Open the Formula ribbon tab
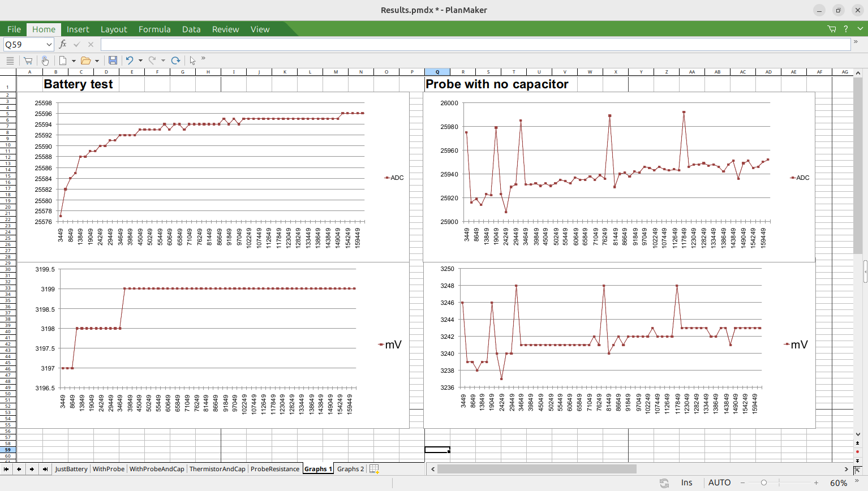Viewport: 868px width, 491px height. point(154,29)
